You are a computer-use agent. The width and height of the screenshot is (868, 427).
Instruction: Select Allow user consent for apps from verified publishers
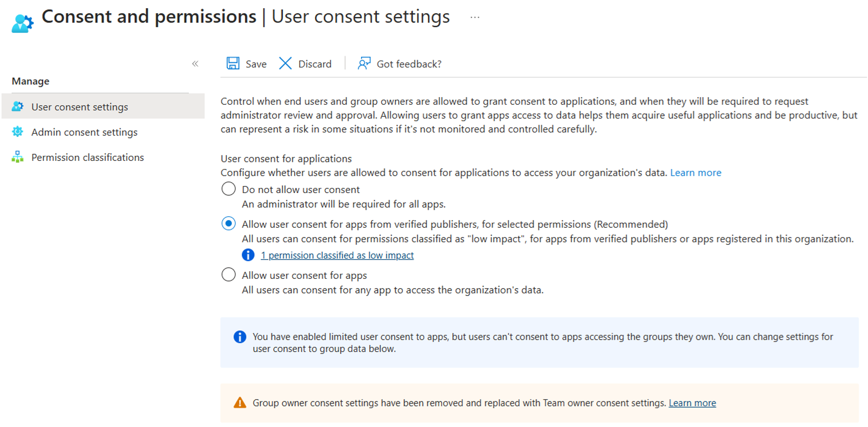point(228,223)
